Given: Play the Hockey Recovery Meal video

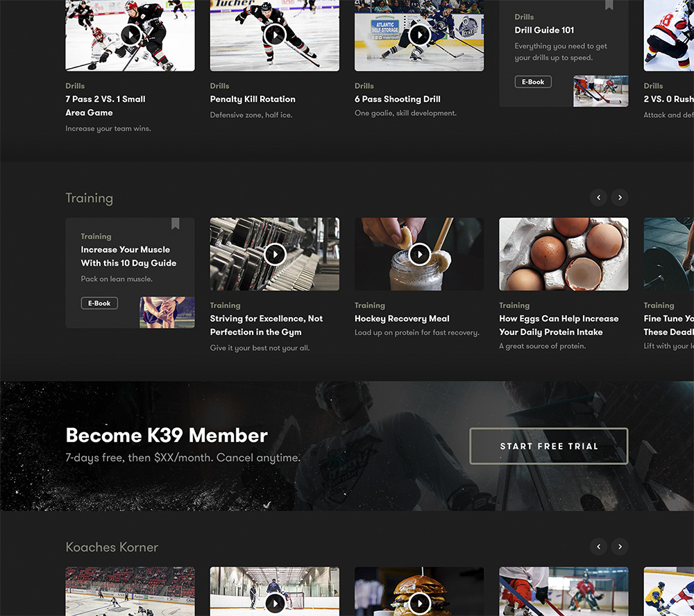Looking at the screenshot, I should coord(419,255).
